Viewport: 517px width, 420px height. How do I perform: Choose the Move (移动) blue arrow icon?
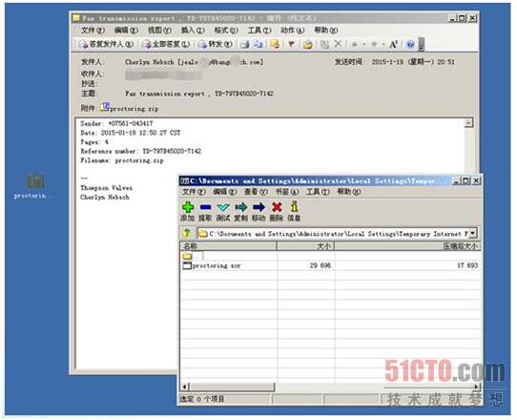coord(258,207)
